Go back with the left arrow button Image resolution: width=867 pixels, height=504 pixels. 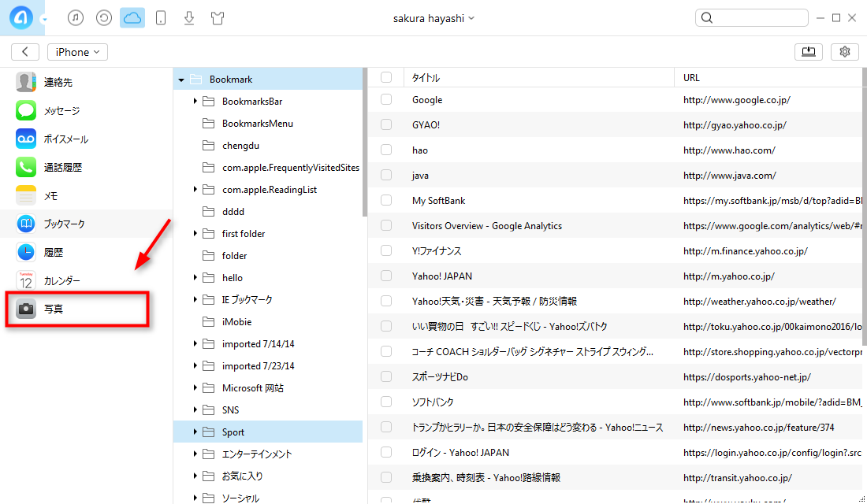tap(25, 52)
